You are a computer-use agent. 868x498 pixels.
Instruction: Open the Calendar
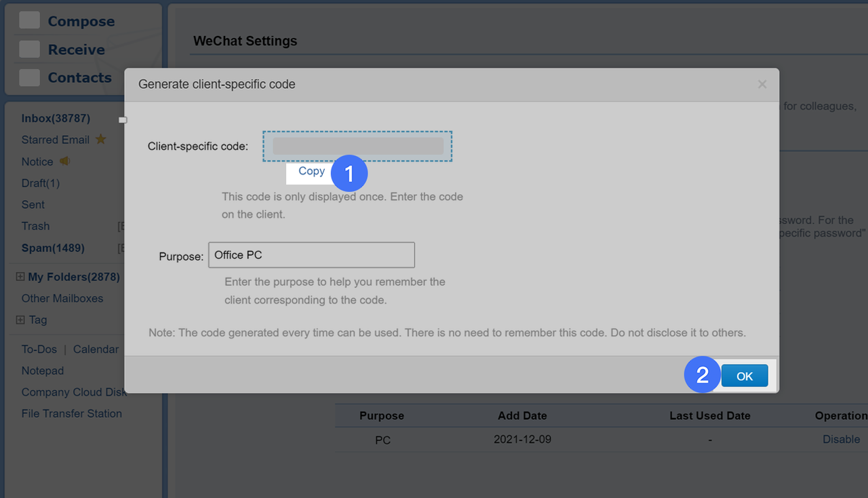point(96,349)
